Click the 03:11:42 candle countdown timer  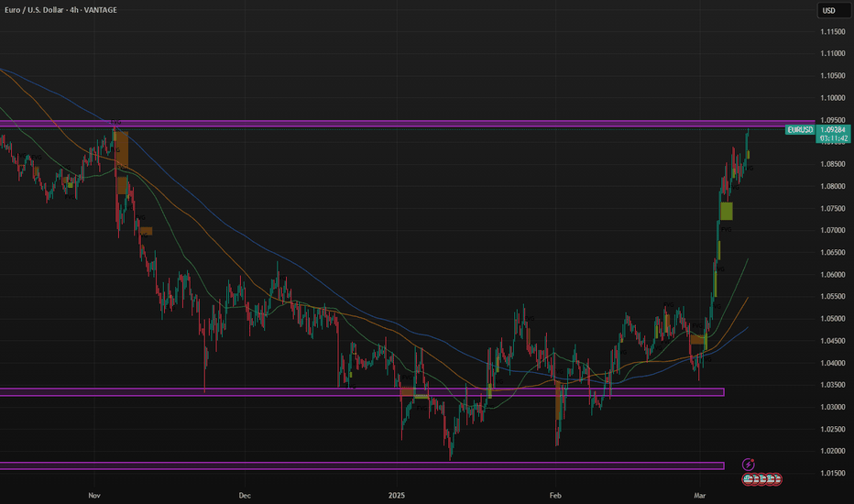click(x=833, y=138)
